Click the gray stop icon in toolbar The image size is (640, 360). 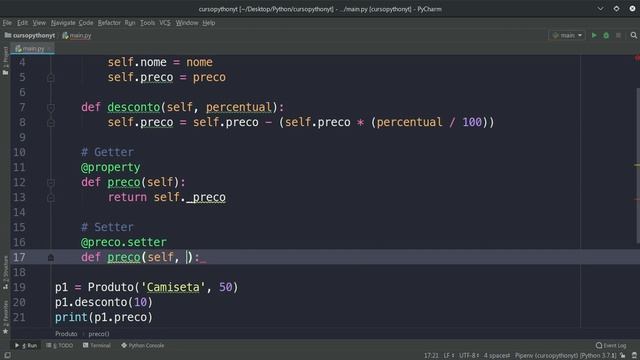[618, 36]
